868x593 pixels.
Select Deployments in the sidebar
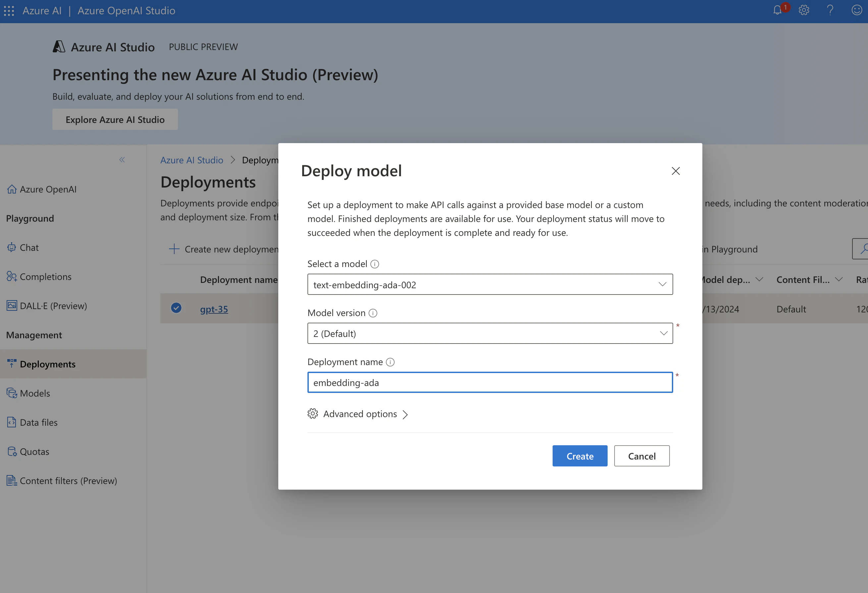click(73, 364)
